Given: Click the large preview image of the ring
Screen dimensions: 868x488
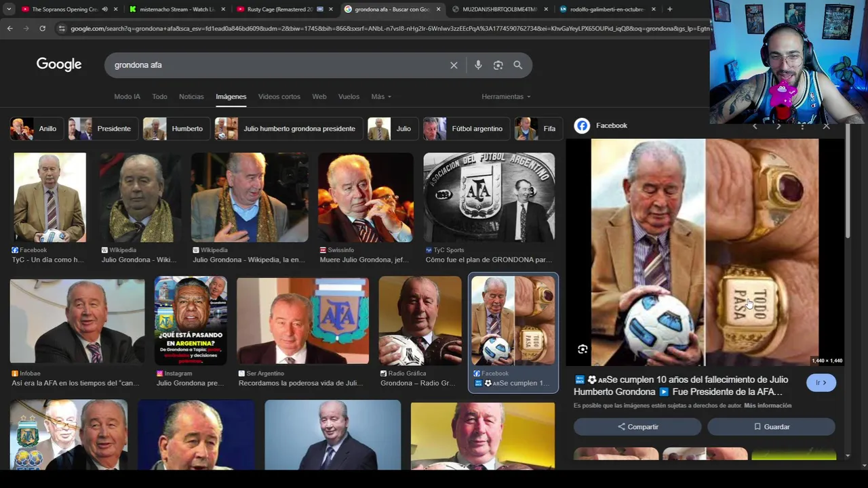Looking at the screenshot, I should (705, 252).
